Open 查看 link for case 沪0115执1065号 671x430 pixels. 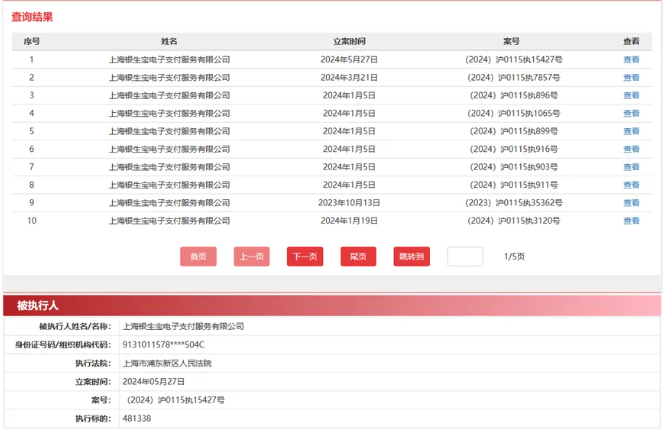tap(631, 113)
